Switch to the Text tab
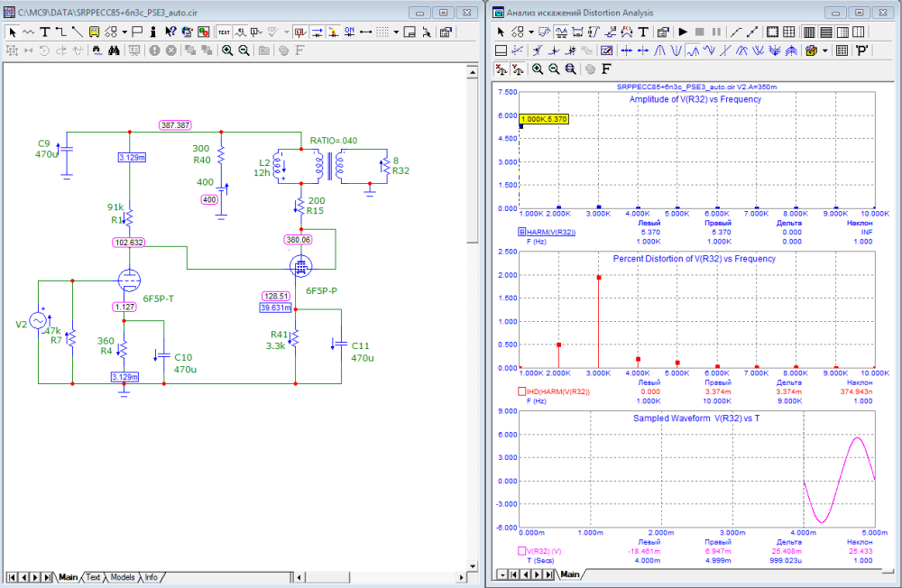The height and width of the screenshot is (588, 902). pyautogui.click(x=94, y=577)
